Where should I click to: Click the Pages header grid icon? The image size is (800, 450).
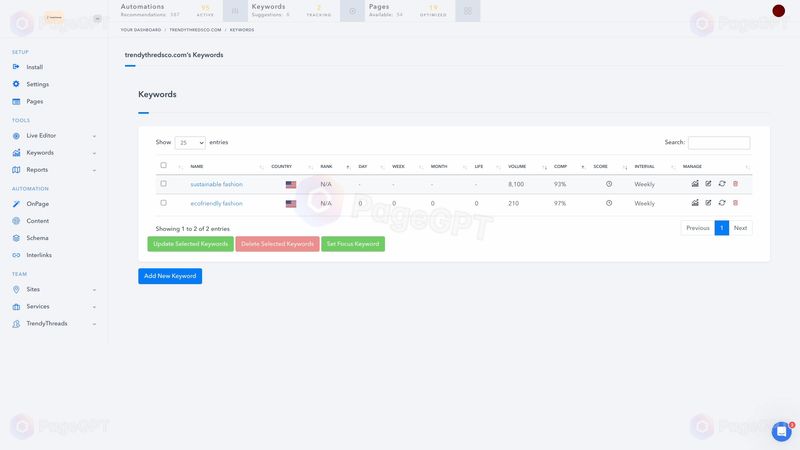coord(468,11)
